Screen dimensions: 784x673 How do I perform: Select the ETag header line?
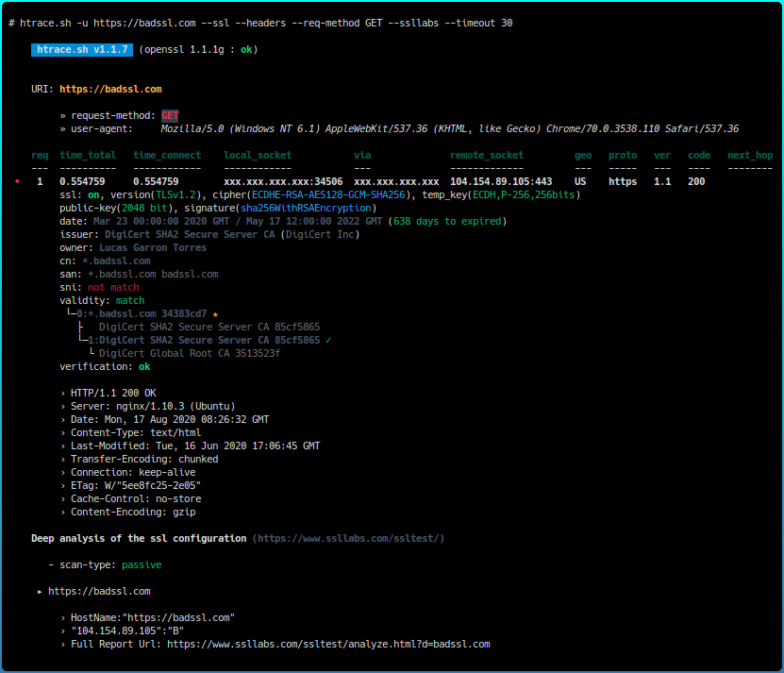tap(136, 485)
